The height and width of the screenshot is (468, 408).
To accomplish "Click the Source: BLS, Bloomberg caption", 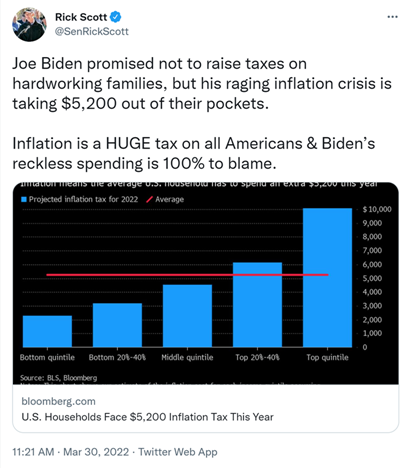I will [58, 378].
